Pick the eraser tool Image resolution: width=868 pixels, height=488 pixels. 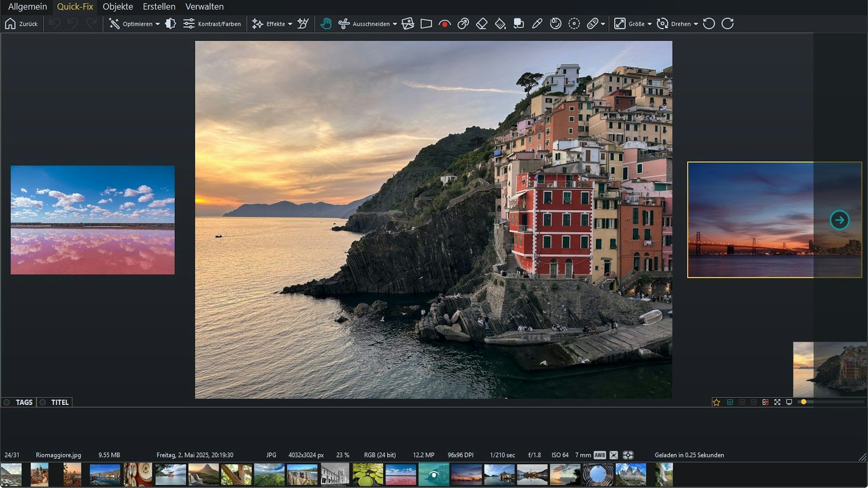point(482,24)
